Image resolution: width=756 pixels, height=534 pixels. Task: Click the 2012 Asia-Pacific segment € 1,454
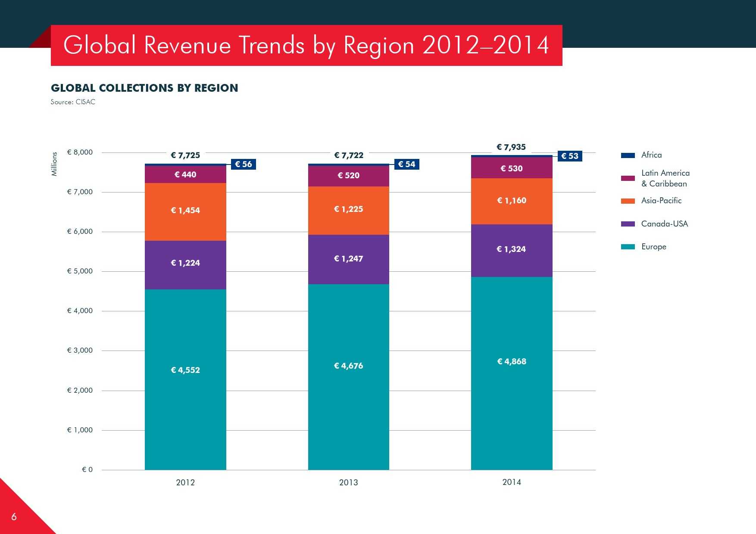click(185, 211)
